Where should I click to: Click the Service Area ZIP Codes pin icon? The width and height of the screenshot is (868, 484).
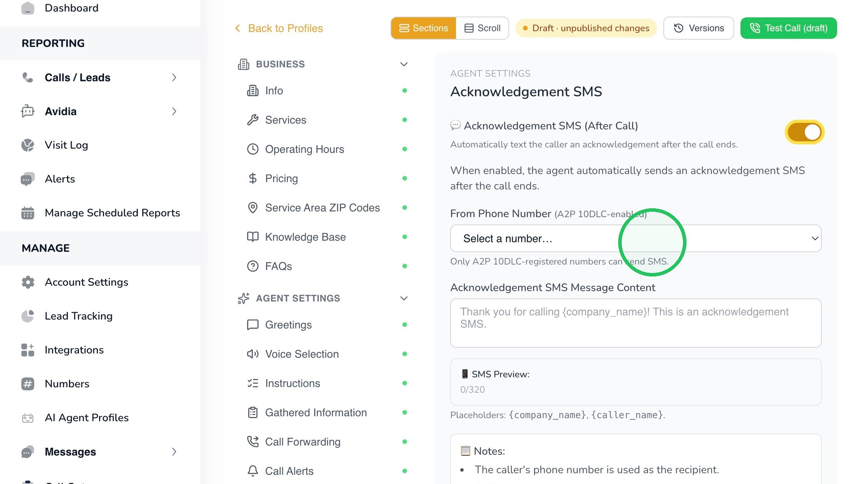coord(252,208)
